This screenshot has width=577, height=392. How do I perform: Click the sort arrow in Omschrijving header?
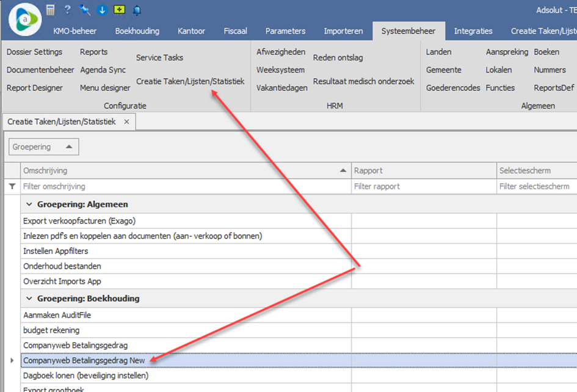343,170
